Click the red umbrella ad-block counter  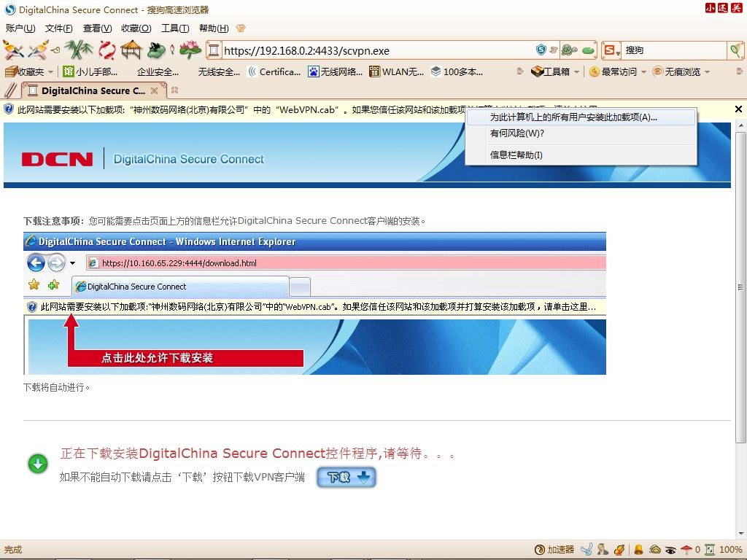690,550
